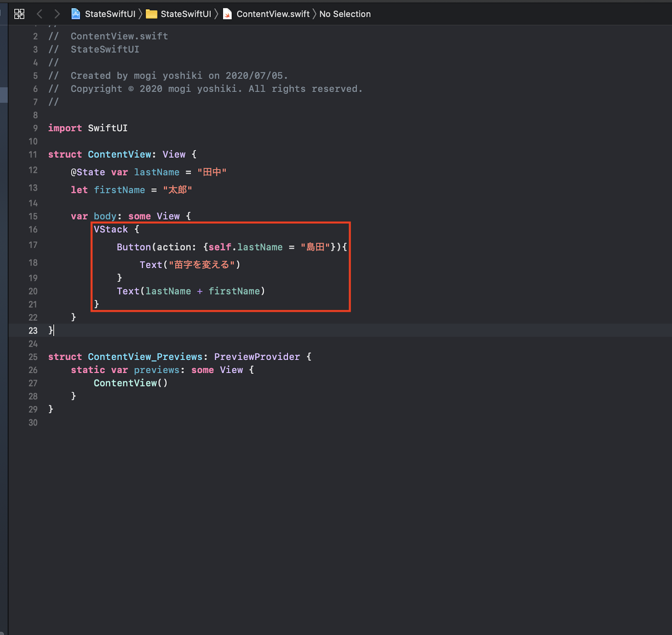Click 'PreviewProvider' protocol name
Screen dimensions: 672x635
(x=257, y=357)
